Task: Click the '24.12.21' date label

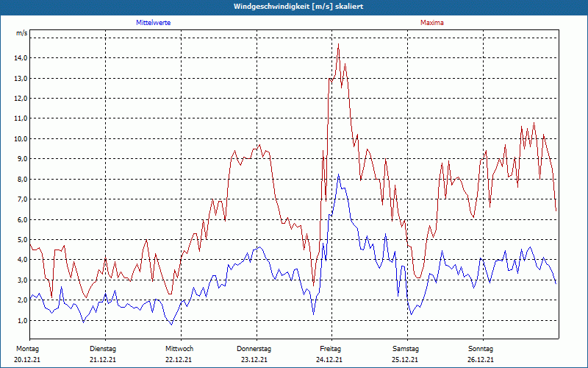Action: 329,360
